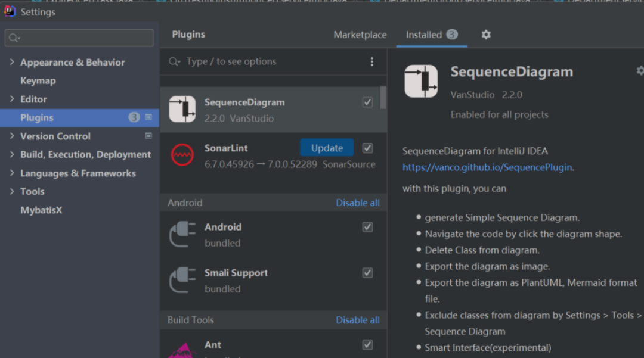
Task: Click the large SequenceDiagram logo in details
Action: point(421,82)
